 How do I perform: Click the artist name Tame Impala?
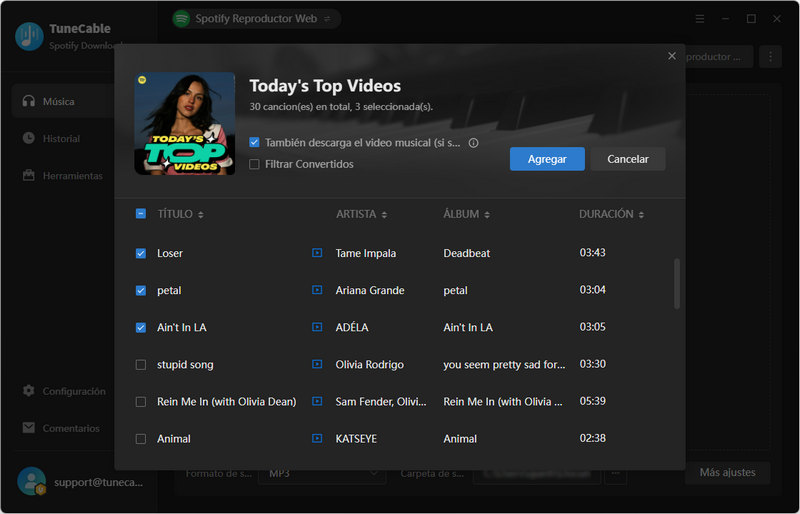click(x=365, y=253)
